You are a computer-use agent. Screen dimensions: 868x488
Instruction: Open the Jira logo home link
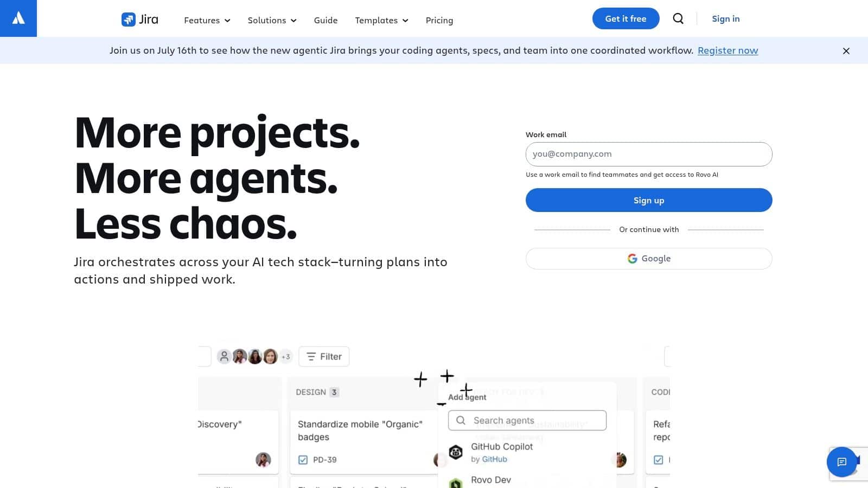140,20
